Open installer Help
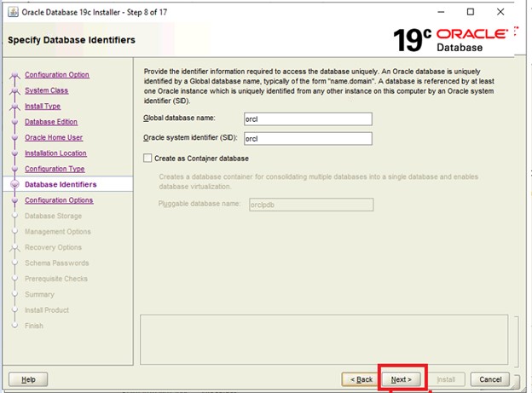The height and width of the screenshot is (393, 532). 28,379
